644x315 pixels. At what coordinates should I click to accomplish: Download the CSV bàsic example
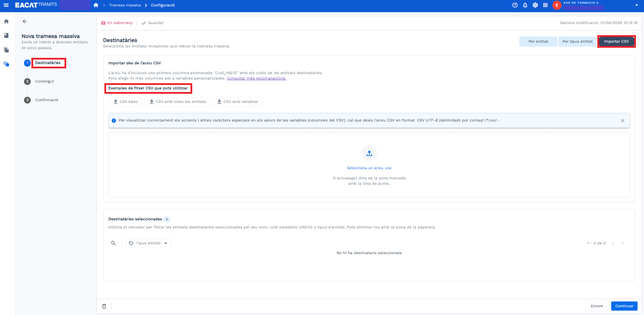tap(125, 102)
